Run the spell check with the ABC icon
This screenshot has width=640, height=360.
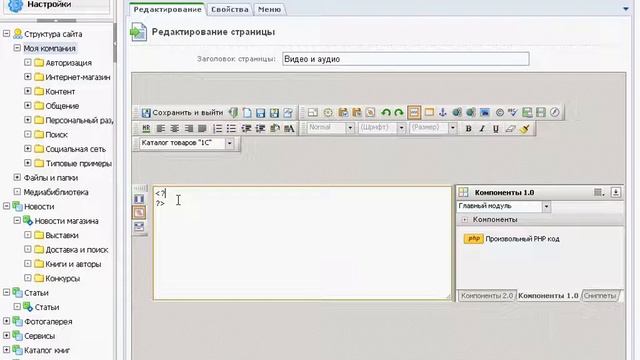513,112
